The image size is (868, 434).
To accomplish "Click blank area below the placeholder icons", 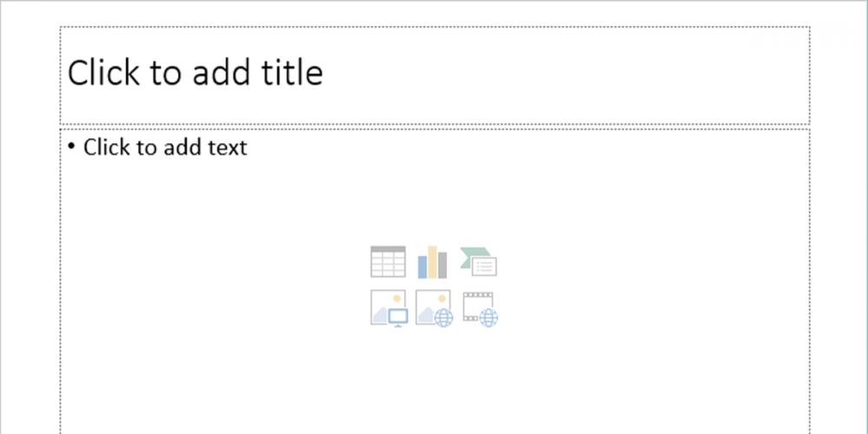I will 434,382.
